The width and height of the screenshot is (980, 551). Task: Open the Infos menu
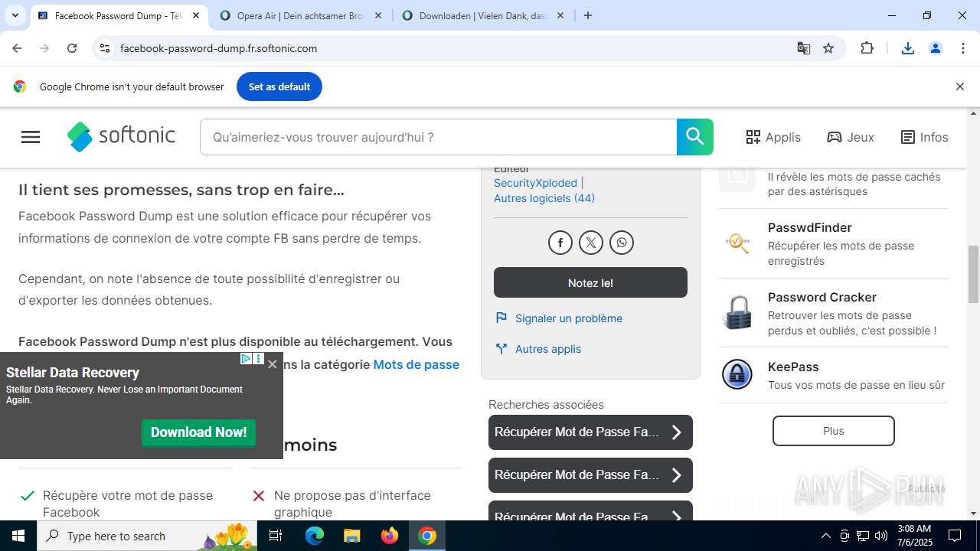[924, 137]
